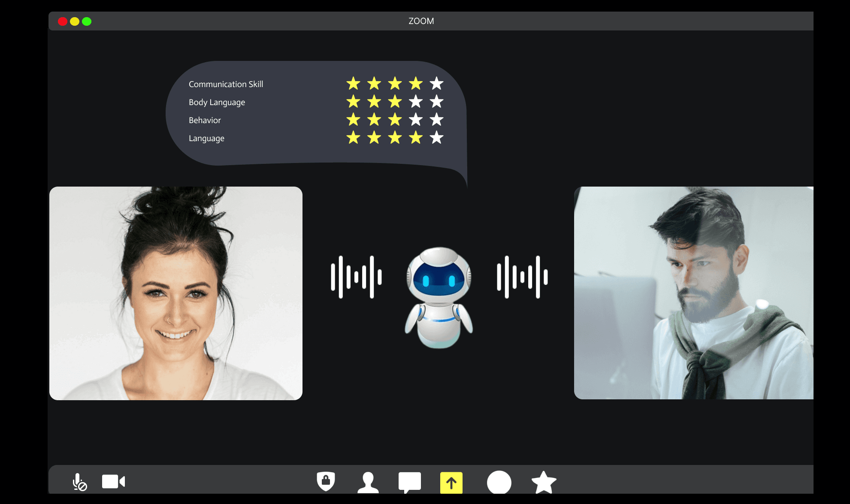This screenshot has width=850, height=504.
Task: Set Communication Skill rating to five stars
Action: tap(436, 83)
